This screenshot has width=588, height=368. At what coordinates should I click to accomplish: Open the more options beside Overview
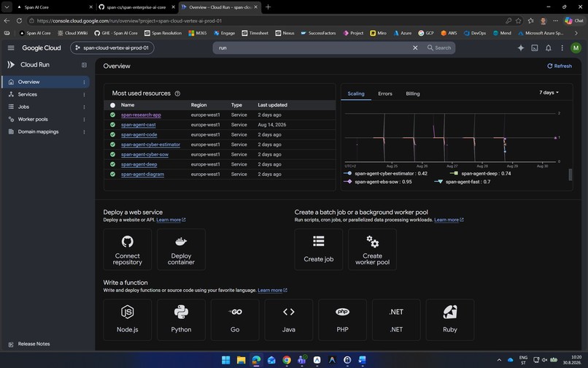(x=84, y=82)
